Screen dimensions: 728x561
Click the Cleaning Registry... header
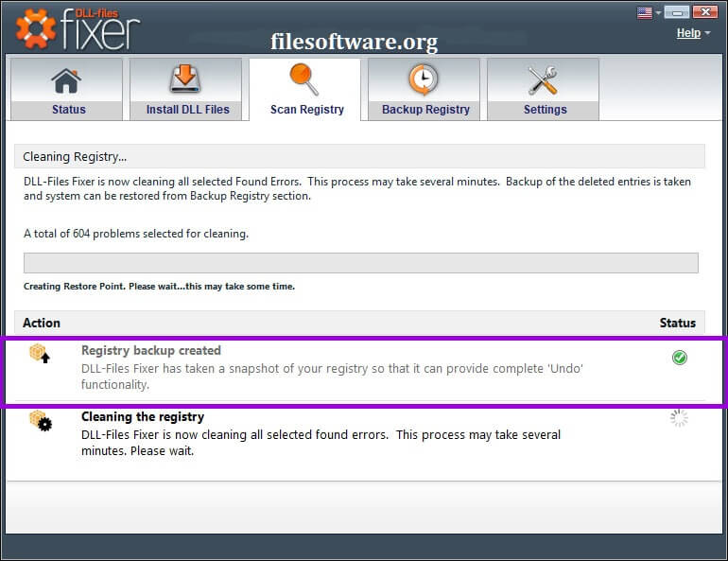(359, 156)
